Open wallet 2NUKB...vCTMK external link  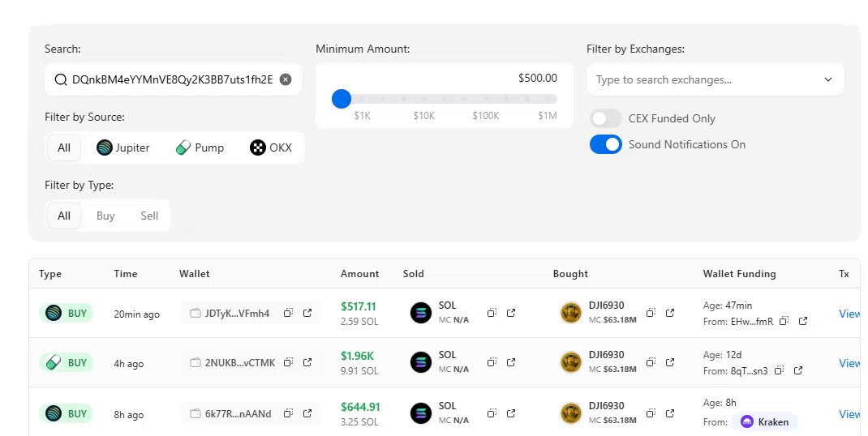307,362
